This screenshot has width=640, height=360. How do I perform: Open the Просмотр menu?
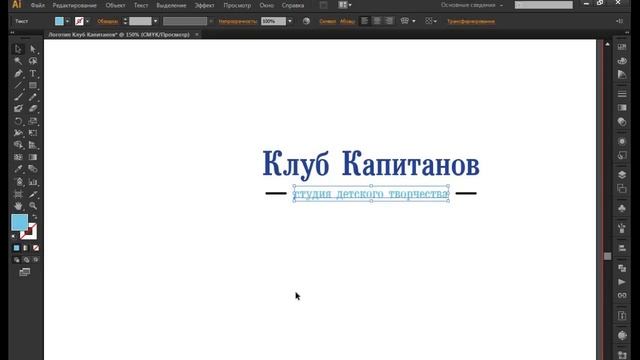point(237,5)
